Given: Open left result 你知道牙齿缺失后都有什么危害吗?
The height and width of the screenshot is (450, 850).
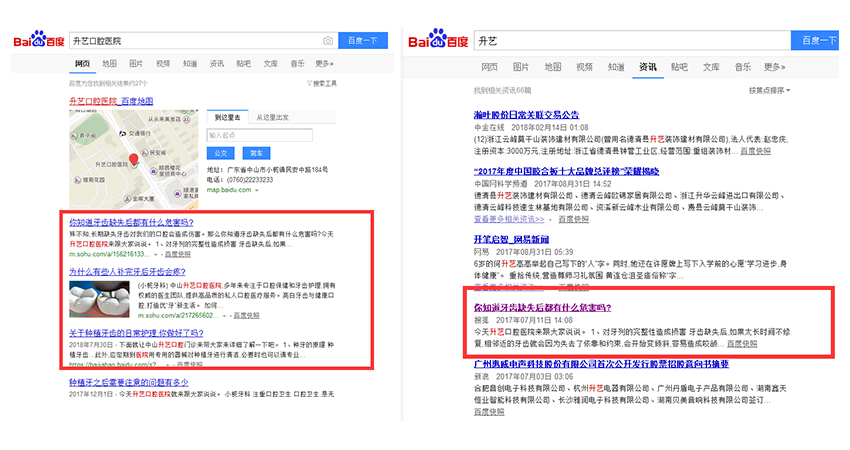Looking at the screenshot, I should pyautogui.click(x=131, y=222).
